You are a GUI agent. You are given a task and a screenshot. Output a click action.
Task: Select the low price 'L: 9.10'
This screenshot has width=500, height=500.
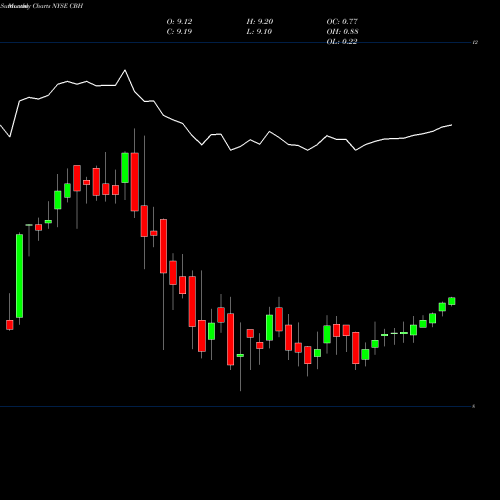point(259,32)
